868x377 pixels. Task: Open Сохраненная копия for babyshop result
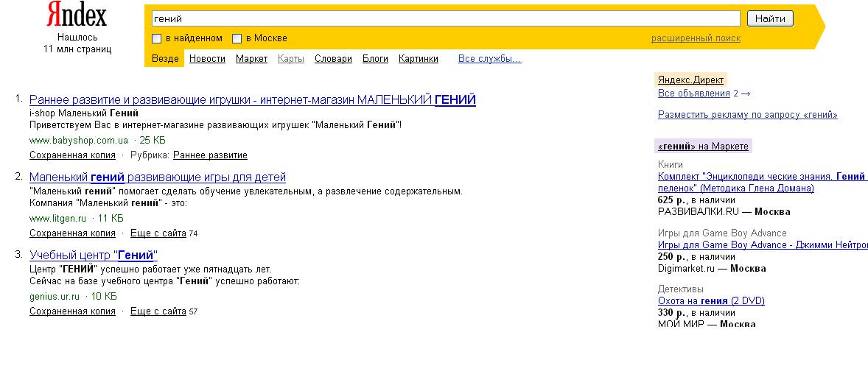point(72,155)
